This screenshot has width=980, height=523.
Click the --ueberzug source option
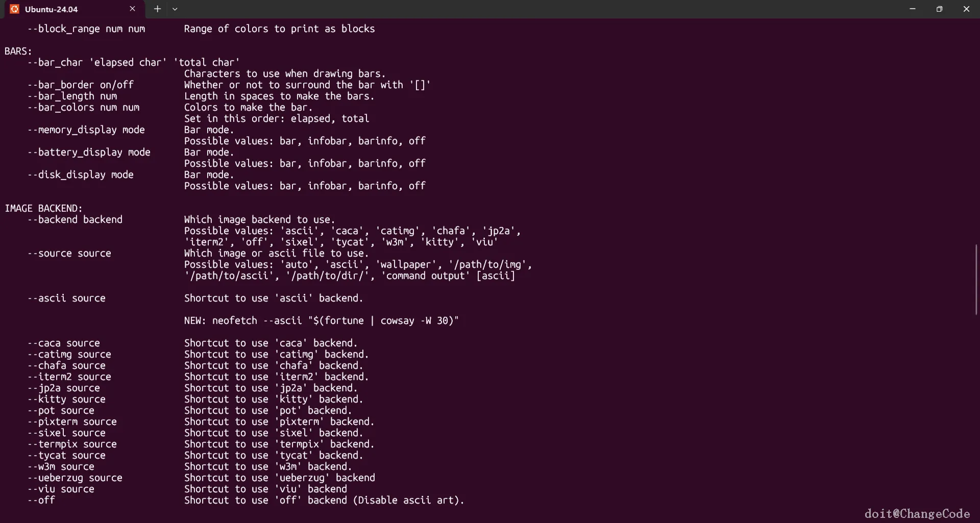75,478
